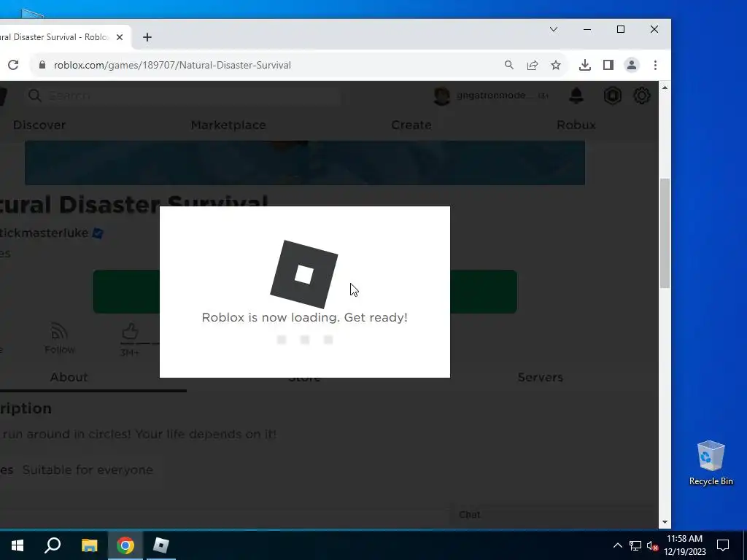The height and width of the screenshot is (560, 747).
Task: Open the Windows Start menu
Action: (18, 545)
